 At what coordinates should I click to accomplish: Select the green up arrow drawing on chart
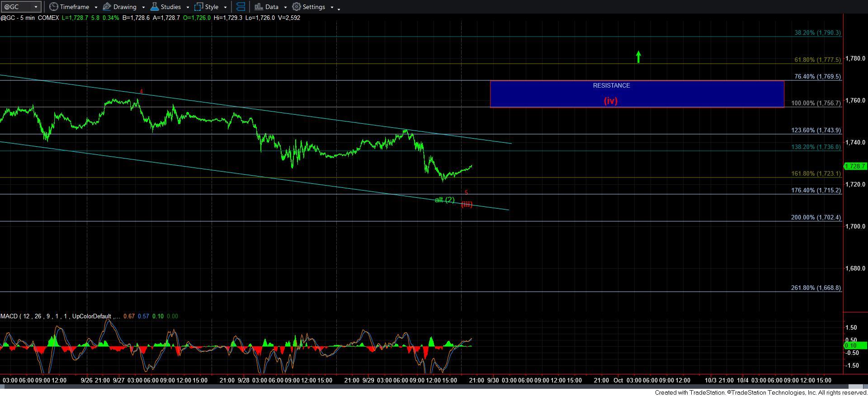(638, 56)
